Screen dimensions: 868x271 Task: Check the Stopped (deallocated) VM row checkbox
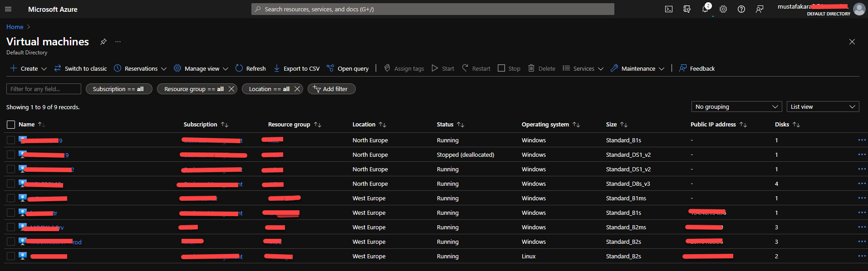coord(11,155)
